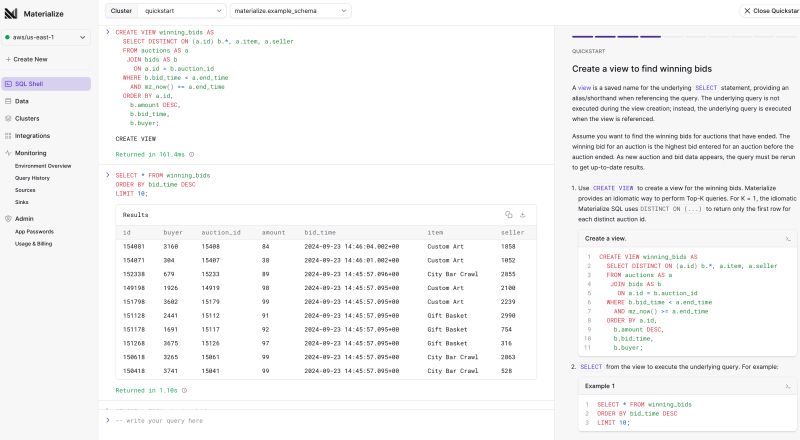Click the SQL Shell sidebar icon
The width and height of the screenshot is (800, 440).
click(8, 84)
